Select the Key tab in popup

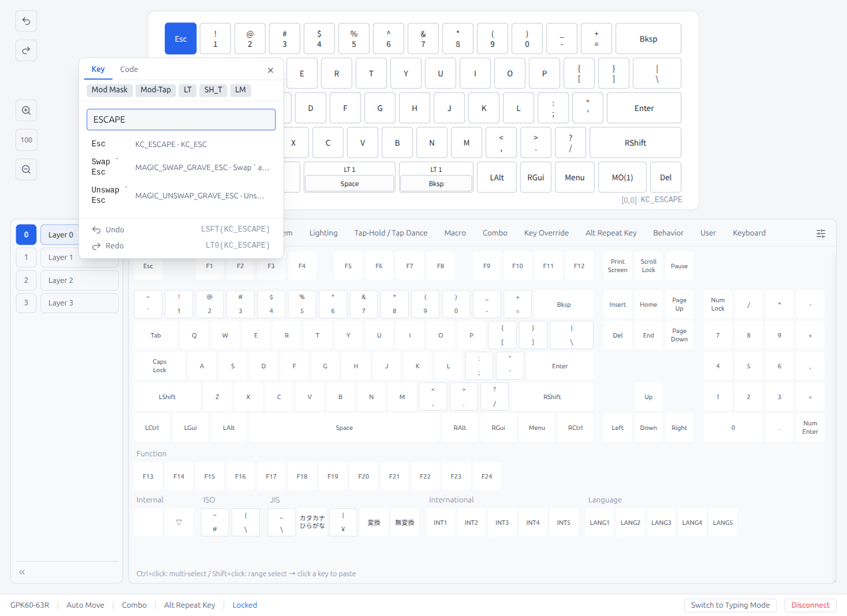pos(98,69)
